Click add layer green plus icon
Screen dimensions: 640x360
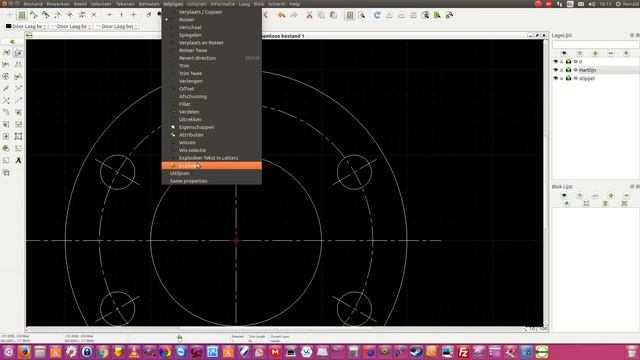point(595,53)
